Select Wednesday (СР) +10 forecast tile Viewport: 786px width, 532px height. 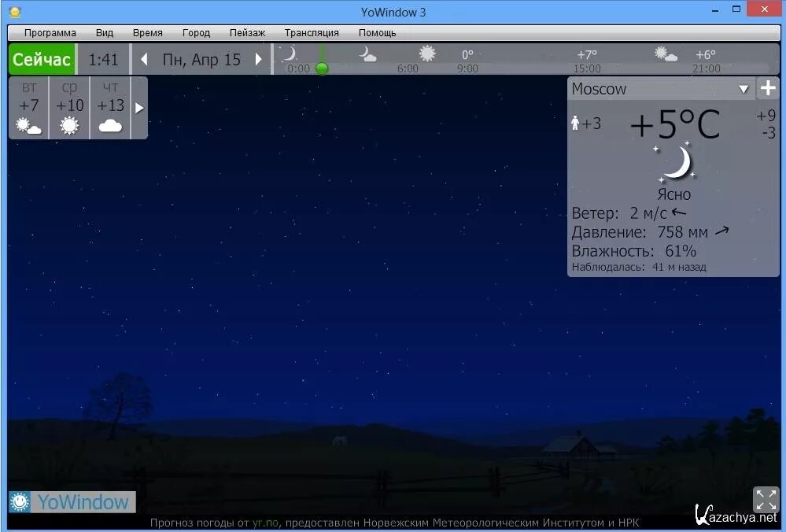(69, 108)
